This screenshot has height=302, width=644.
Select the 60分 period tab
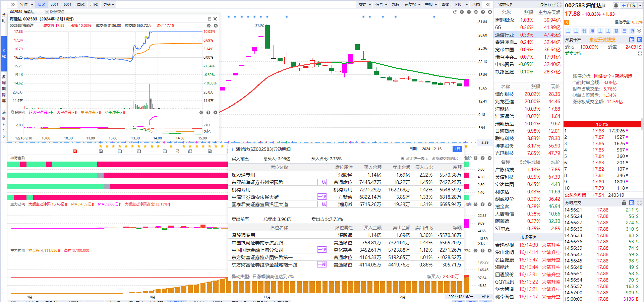(67, 4)
